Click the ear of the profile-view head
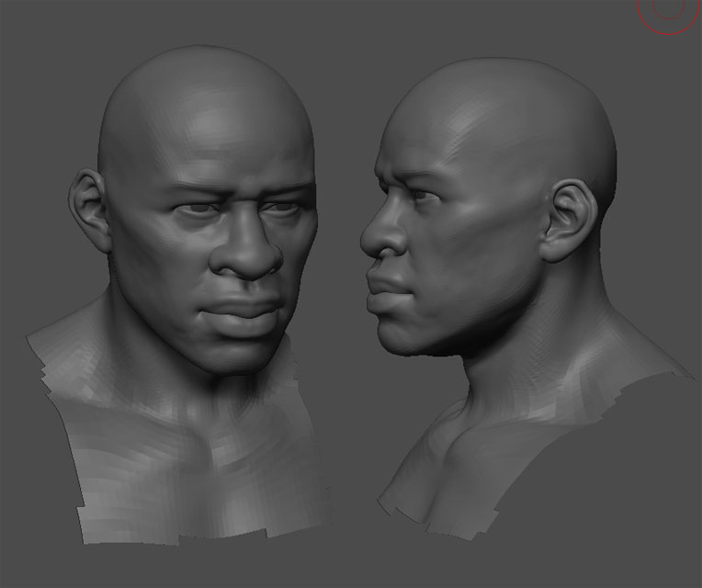The width and height of the screenshot is (702, 588). tap(570, 221)
